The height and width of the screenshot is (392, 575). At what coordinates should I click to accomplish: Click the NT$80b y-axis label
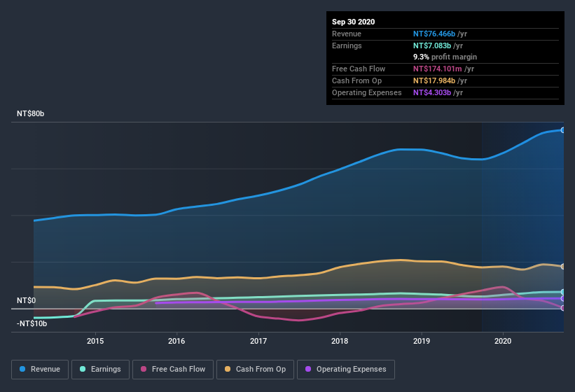[30, 113]
